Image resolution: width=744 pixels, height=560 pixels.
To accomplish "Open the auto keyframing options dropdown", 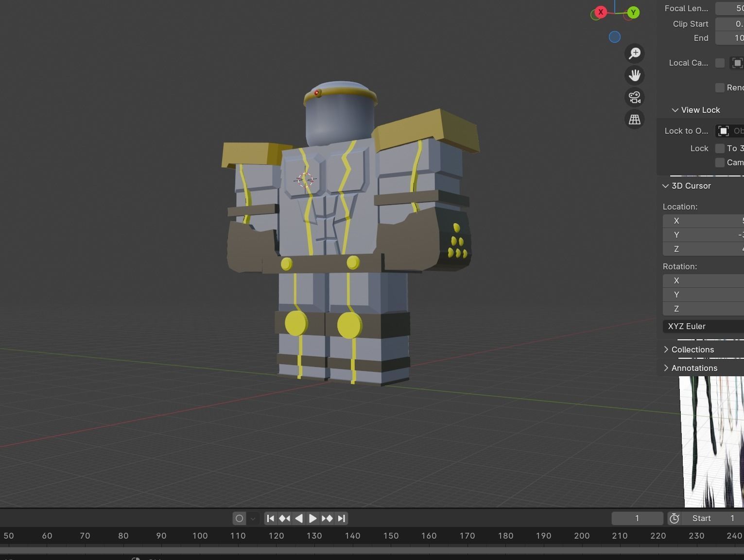I will (253, 519).
